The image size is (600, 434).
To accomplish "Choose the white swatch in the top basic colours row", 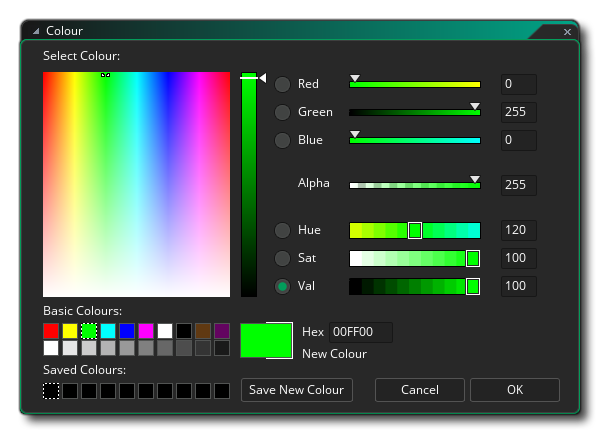I will [165, 331].
